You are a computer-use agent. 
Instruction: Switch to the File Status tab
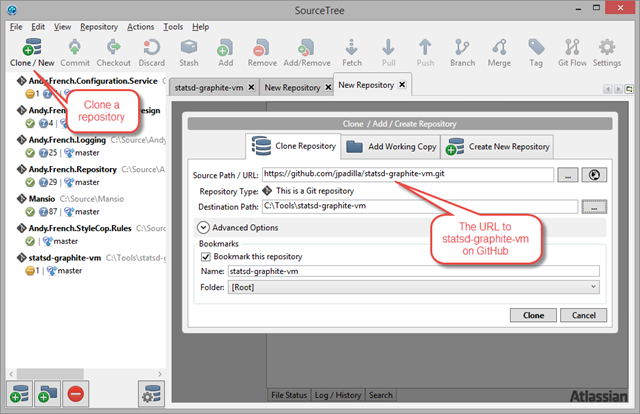[x=289, y=395]
